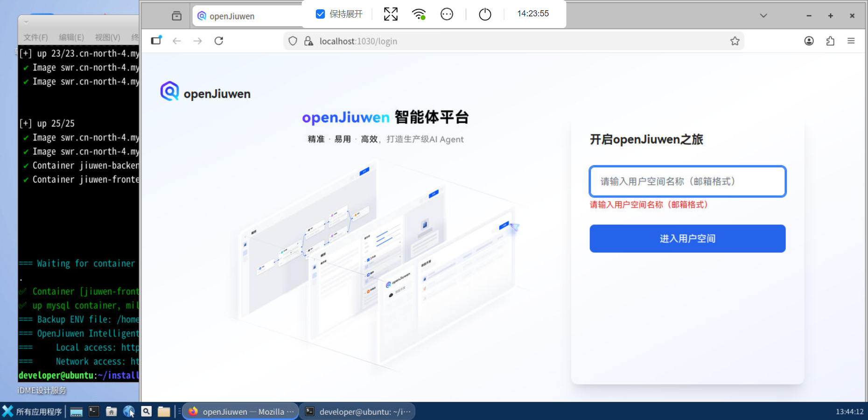Screen dimensions: 868x420
Task: Click the openJiuwen logo on the page
Action: (205, 92)
